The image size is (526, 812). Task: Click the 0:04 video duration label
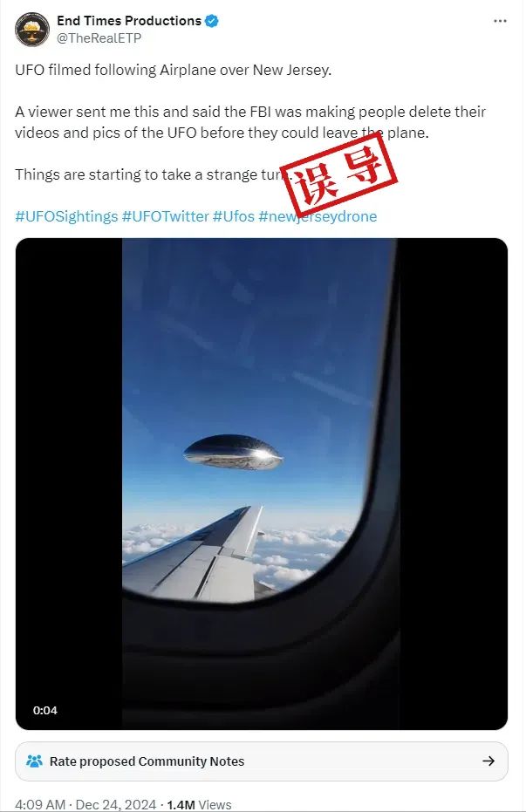click(45, 711)
